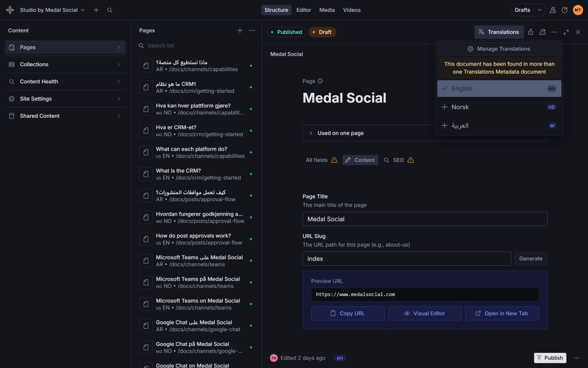Screen dimensions: 588x368
Task: Switch to Content field group tab
Action: (x=360, y=160)
